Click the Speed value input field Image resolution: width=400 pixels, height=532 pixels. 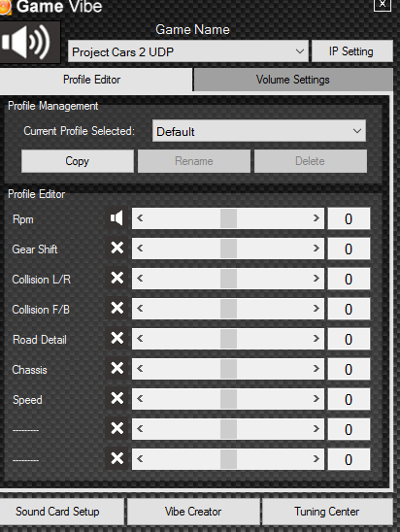pyautogui.click(x=349, y=399)
